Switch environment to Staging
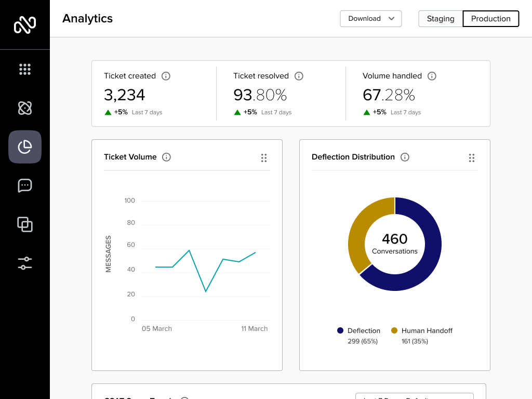The image size is (532, 399). (x=441, y=19)
